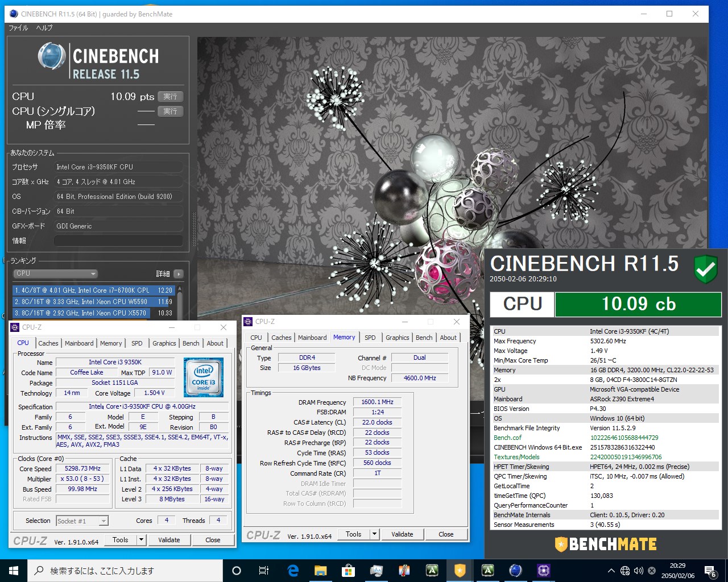Open Cortana circle on the taskbar
Viewport: 728px width, 582px height.
pyautogui.click(x=237, y=571)
